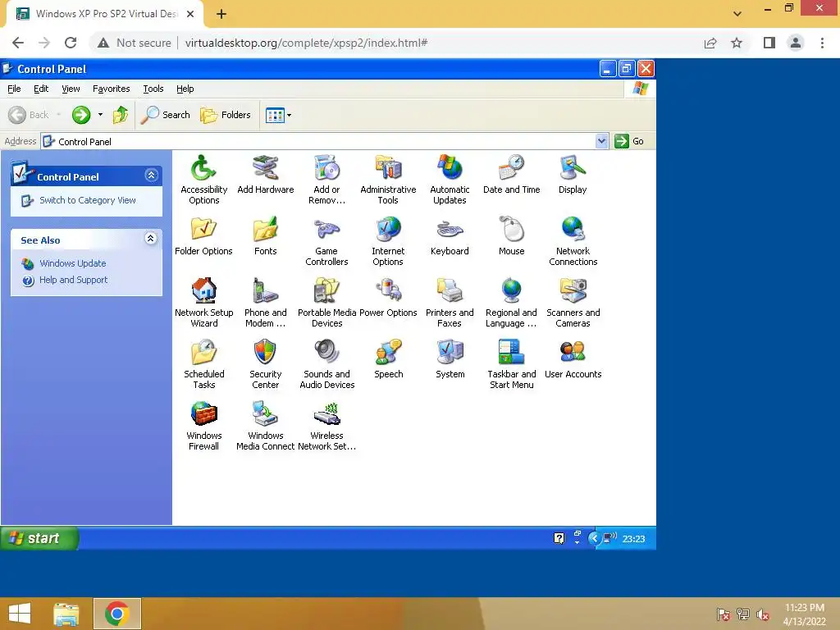Open the Game Controllers icon
The width and height of the screenshot is (840, 630).
tap(326, 230)
